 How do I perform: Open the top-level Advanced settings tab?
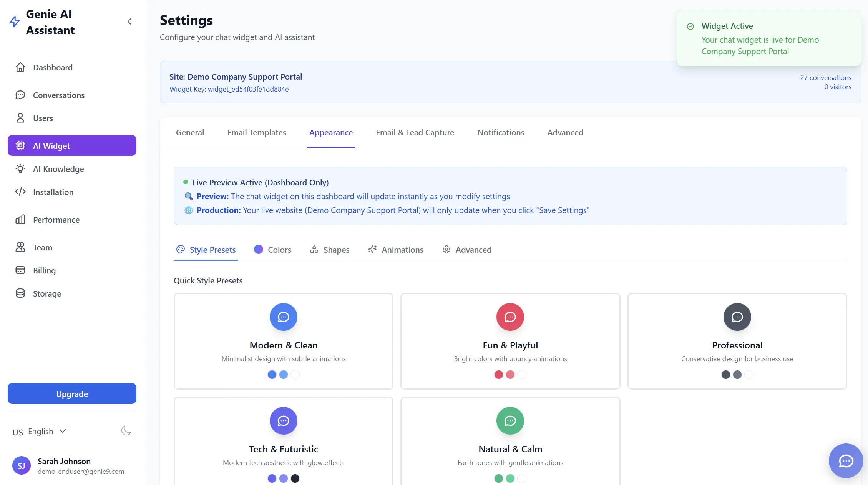tap(565, 132)
